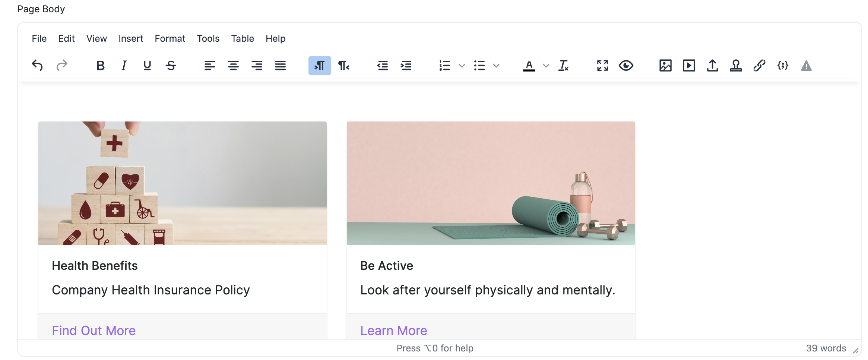Decrease indent of the paragraph

pyautogui.click(x=382, y=66)
